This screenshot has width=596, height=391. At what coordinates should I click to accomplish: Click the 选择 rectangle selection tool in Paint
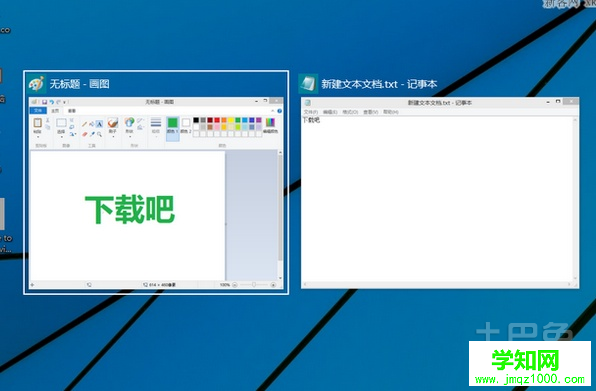(62, 122)
